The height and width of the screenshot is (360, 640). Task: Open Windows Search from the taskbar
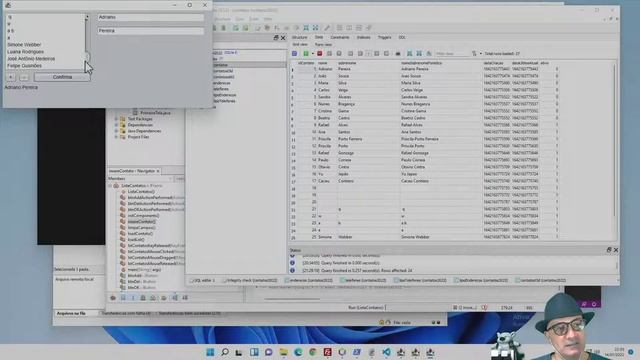pos(225,352)
